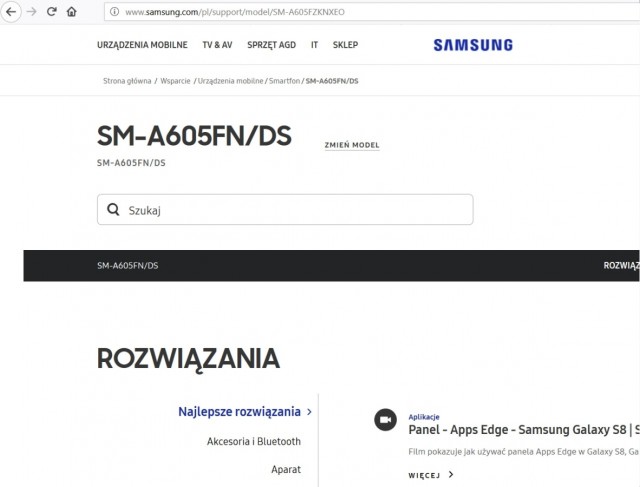Click the Samsung logo

pos(472,45)
